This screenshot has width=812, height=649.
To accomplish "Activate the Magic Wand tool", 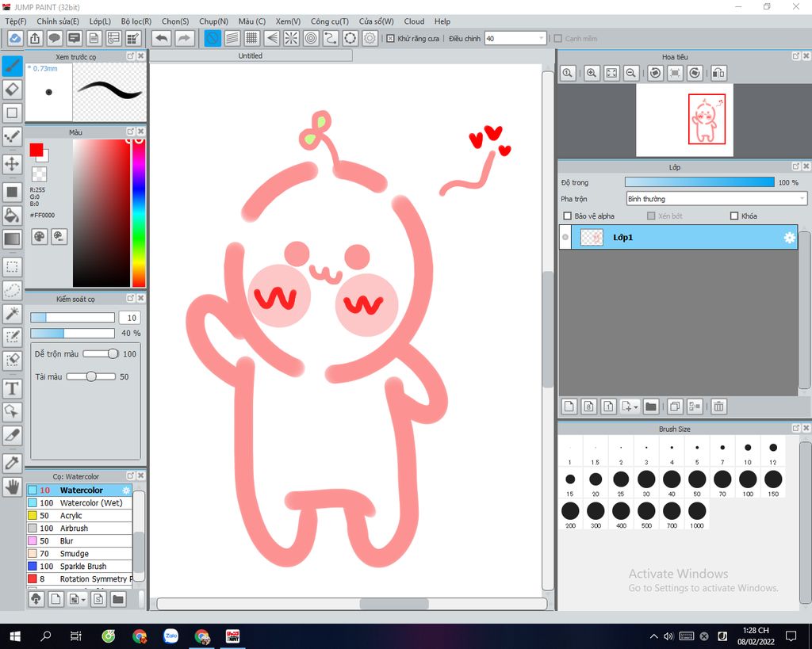I will click(x=13, y=314).
